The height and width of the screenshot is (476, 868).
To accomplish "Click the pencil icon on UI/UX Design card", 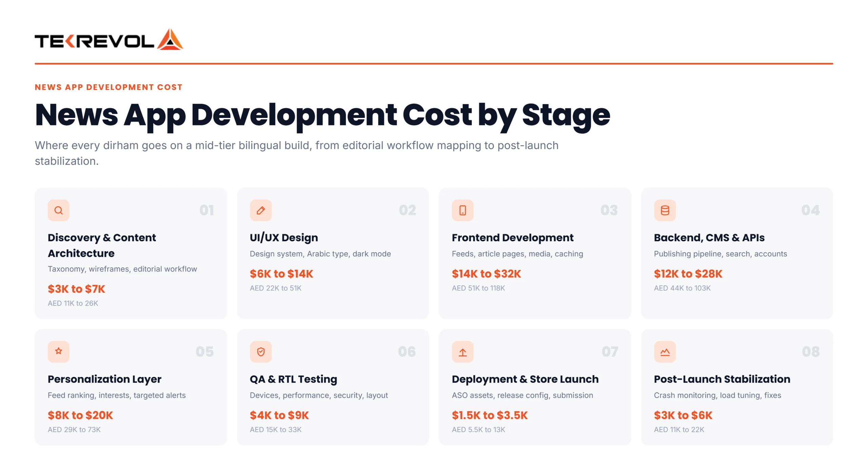I will click(260, 210).
